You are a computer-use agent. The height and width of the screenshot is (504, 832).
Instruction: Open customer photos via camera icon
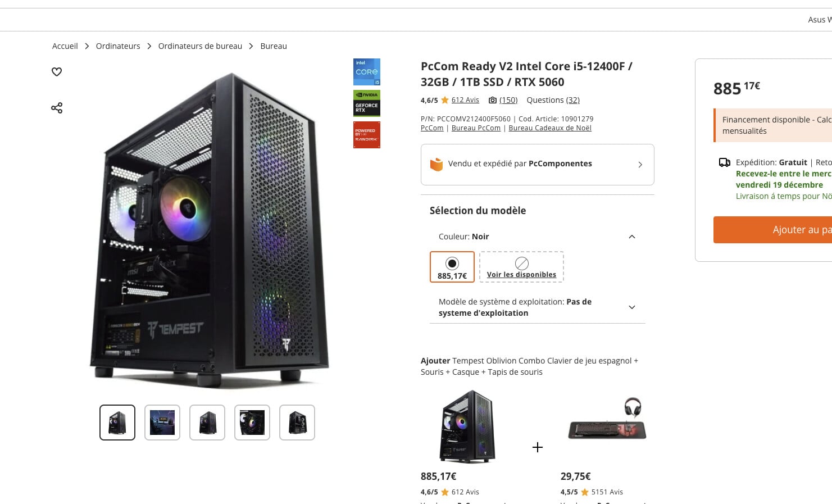point(493,100)
